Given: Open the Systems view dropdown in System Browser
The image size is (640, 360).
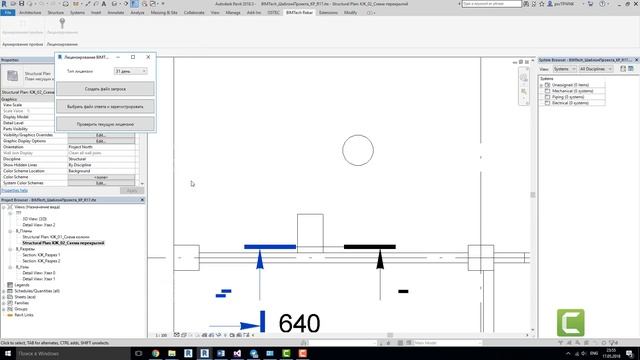Looking at the screenshot, I should coord(564,69).
